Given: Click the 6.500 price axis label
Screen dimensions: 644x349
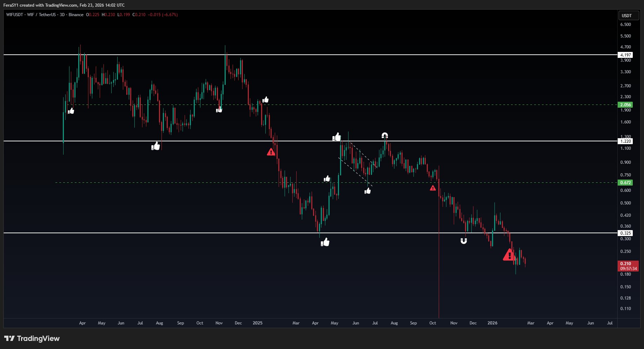Looking at the screenshot, I should point(625,25).
